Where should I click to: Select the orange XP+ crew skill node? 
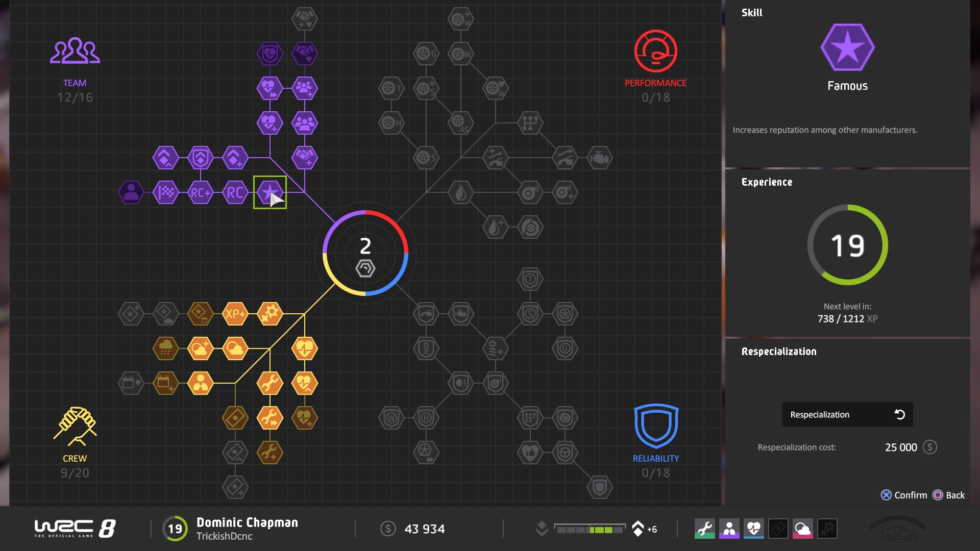point(235,314)
